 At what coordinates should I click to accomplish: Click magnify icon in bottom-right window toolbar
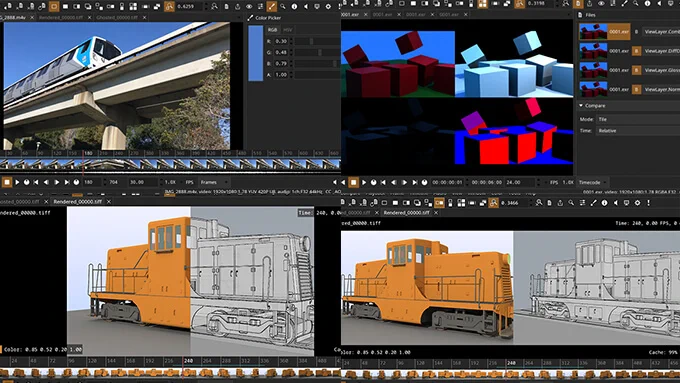coord(571,203)
